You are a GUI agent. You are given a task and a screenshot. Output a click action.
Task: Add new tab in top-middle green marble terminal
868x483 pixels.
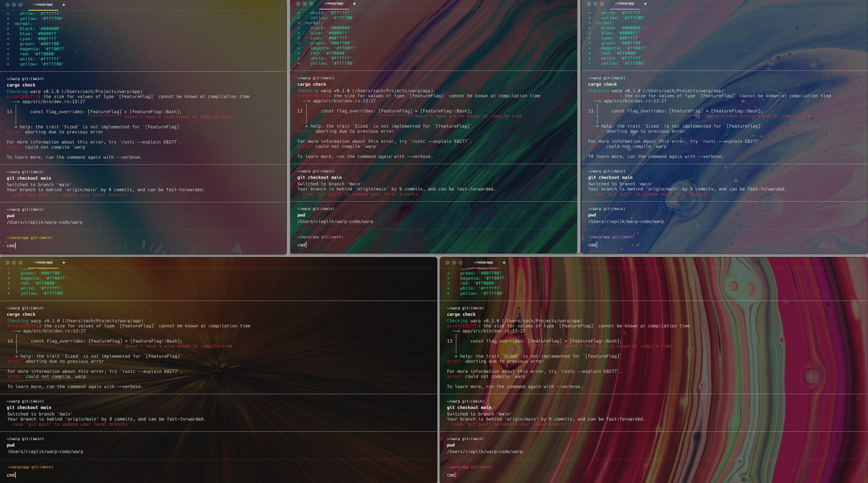(x=354, y=4)
